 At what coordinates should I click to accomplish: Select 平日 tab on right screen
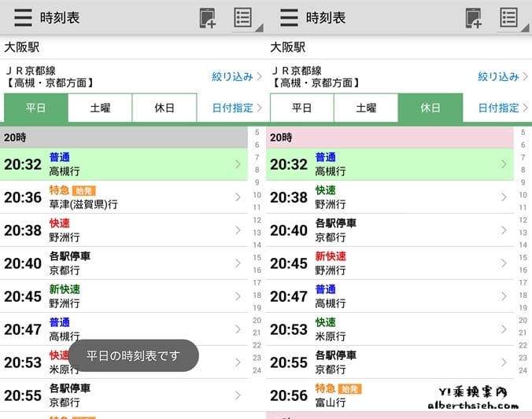302,108
